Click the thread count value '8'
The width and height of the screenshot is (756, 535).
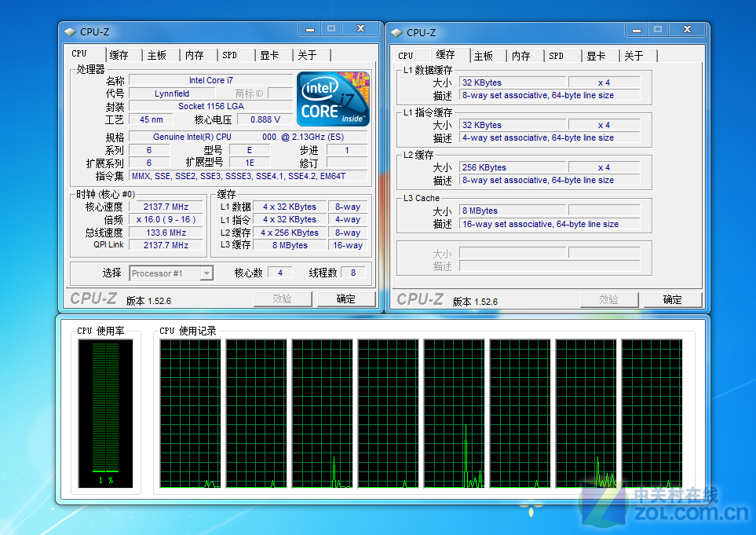click(353, 273)
